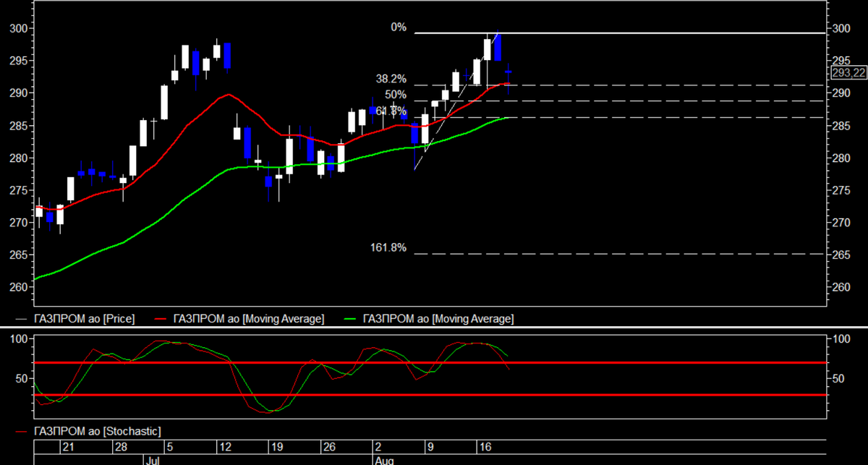Select the lower red stochastic oversold line
The image size is (868, 465).
(430, 395)
